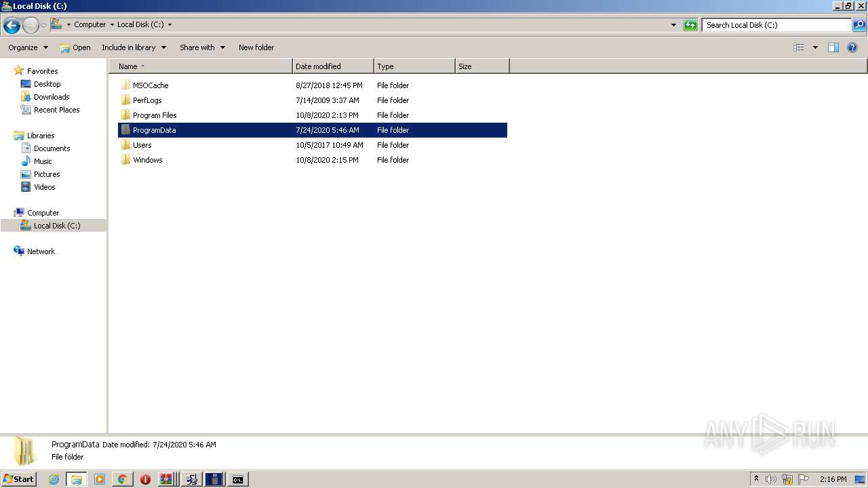Launch Google Chrome from the taskbar
This screenshot has width=868, height=488.
(x=122, y=479)
